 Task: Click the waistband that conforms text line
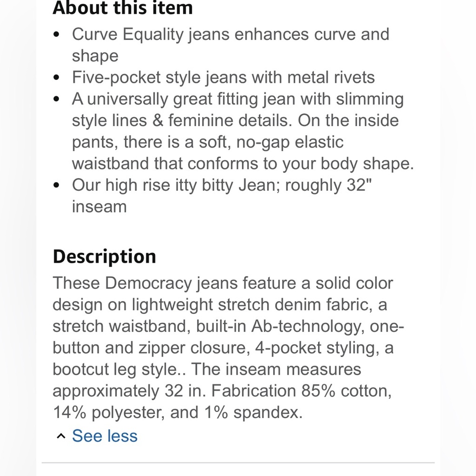[x=243, y=164]
